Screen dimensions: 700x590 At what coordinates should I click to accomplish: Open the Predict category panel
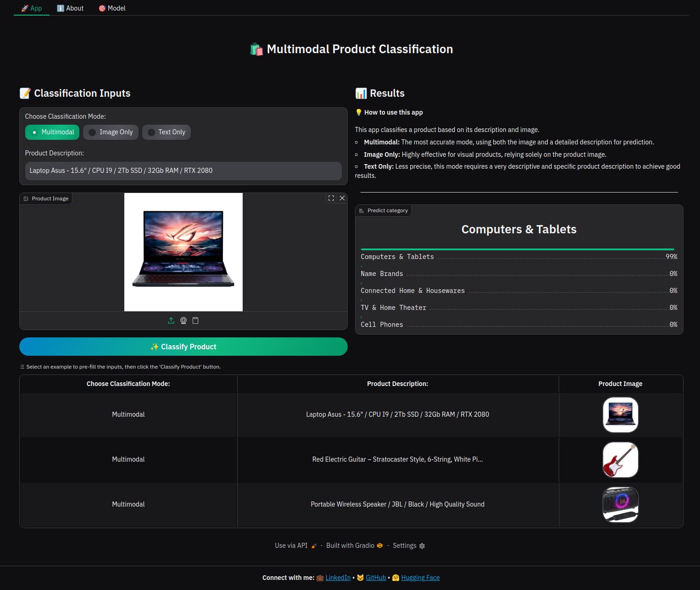pos(383,210)
